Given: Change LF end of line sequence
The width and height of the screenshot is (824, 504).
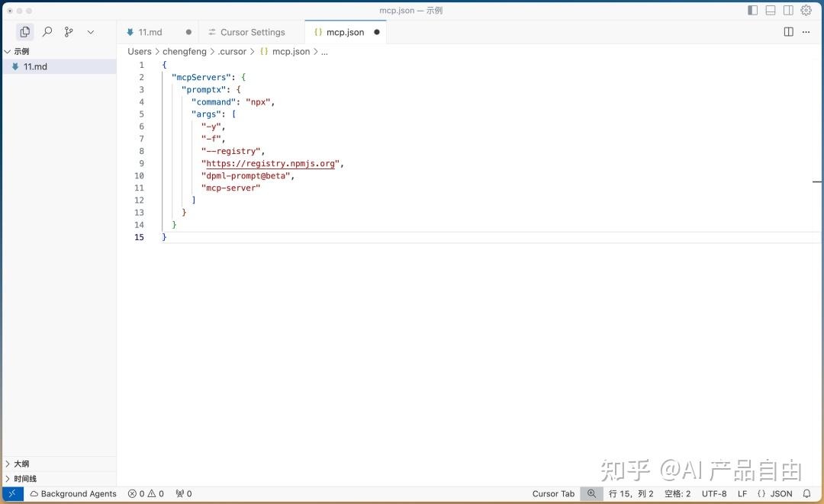Looking at the screenshot, I should [x=742, y=493].
